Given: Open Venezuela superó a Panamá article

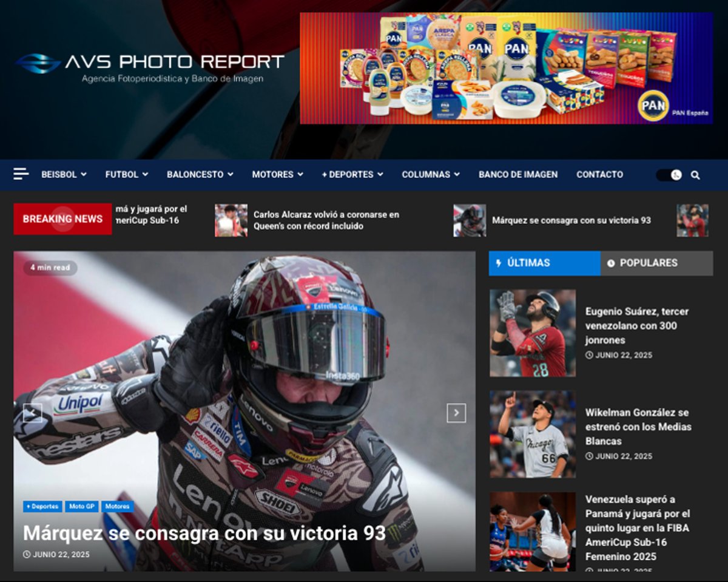Looking at the screenshot, I should tap(637, 528).
